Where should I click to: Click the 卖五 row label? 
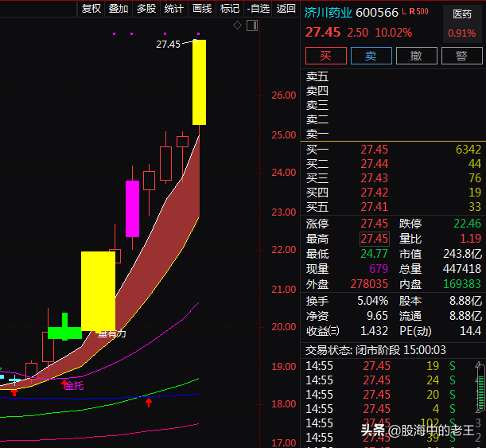point(317,76)
